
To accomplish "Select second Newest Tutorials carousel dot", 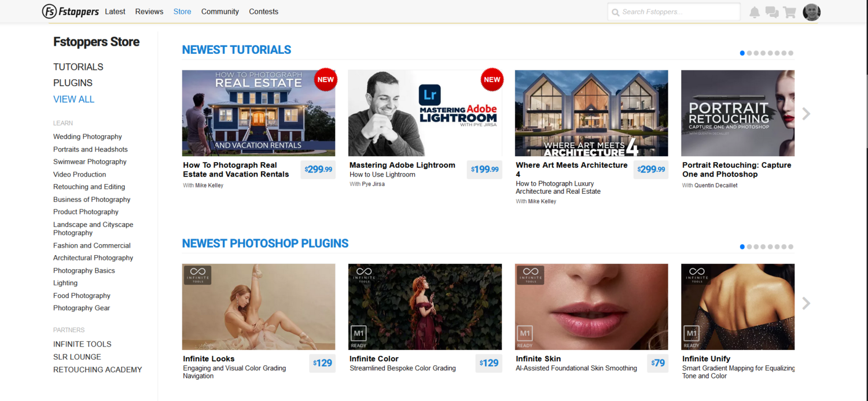I will click(x=749, y=53).
